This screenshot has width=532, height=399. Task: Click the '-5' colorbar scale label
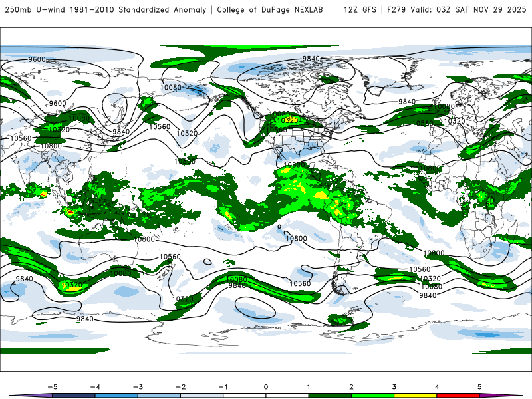(53, 387)
